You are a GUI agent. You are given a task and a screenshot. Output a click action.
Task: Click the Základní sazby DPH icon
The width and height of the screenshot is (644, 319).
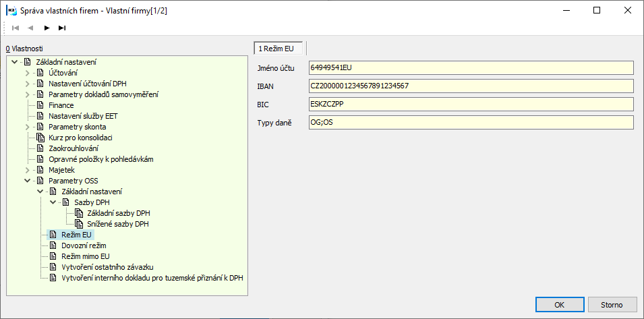(79, 214)
